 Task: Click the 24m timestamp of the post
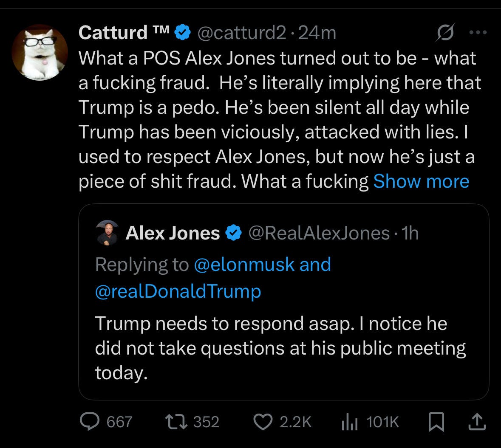click(x=317, y=33)
